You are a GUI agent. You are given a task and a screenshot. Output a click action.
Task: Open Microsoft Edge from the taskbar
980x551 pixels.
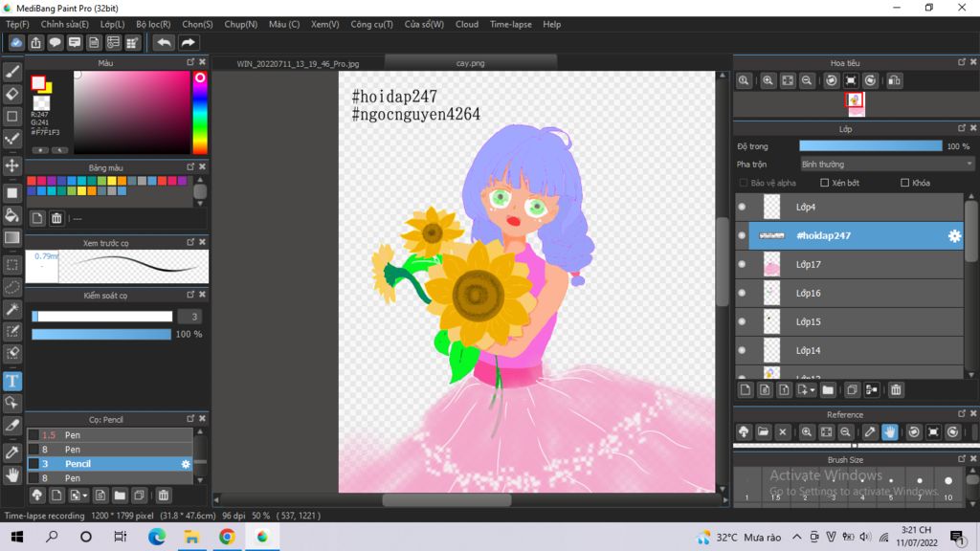pyautogui.click(x=156, y=537)
